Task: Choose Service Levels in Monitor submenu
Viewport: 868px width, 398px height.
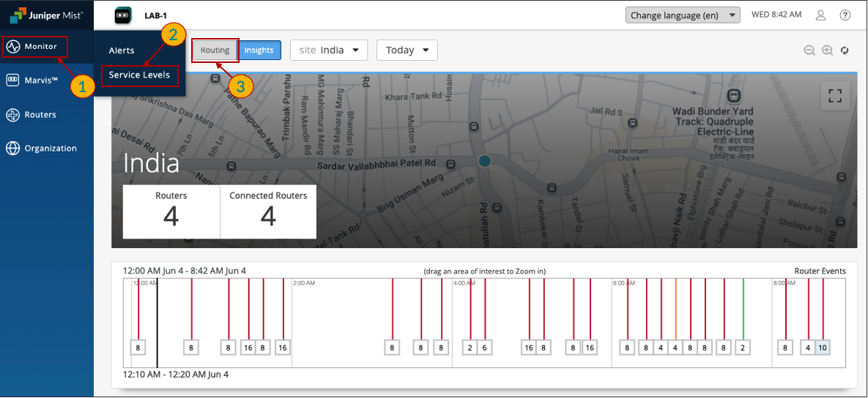Action: coord(139,75)
